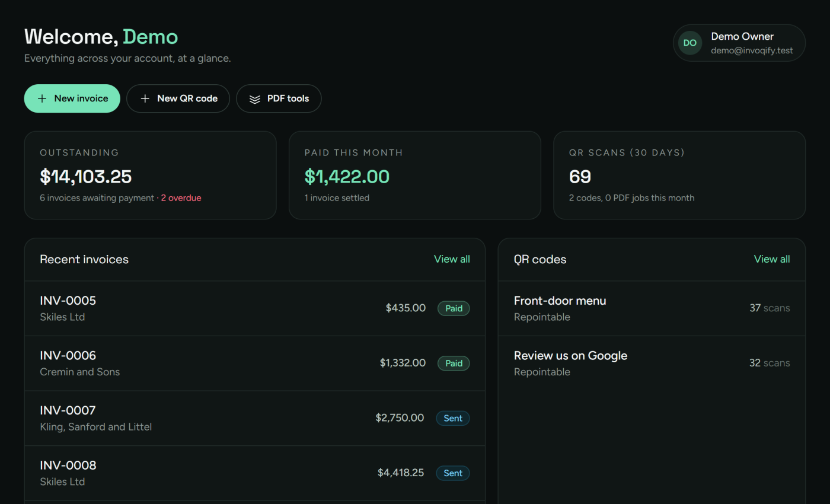The height and width of the screenshot is (504, 830).
Task: Create a New QR code
Action: tap(178, 98)
